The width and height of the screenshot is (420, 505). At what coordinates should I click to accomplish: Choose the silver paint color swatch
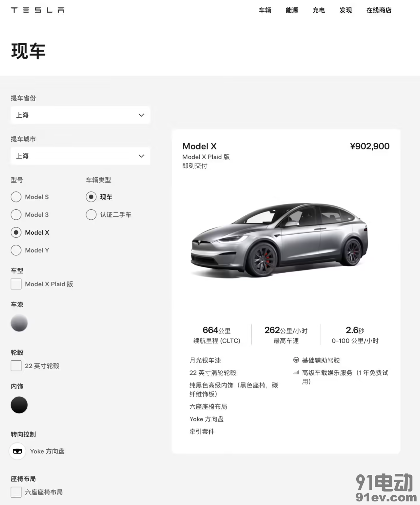click(x=19, y=323)
